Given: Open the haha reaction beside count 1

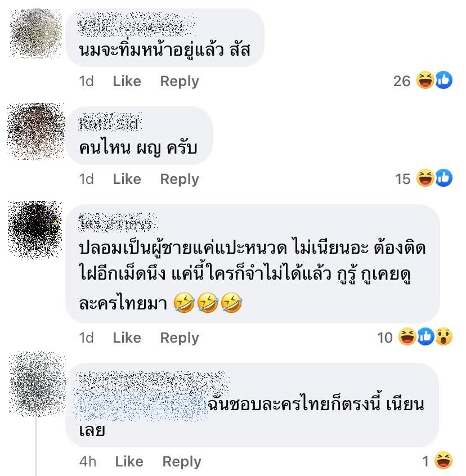Looking at the screenshot, I should coord(443,460).
